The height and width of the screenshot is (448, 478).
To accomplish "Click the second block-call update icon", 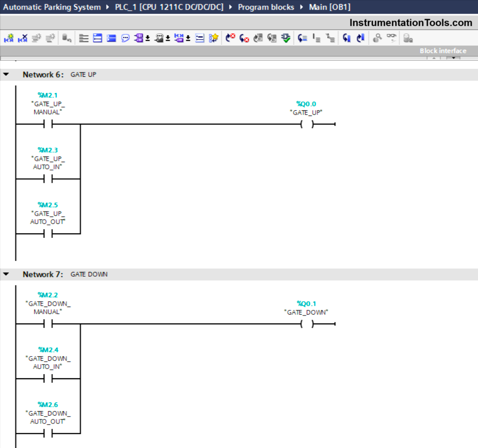I will click(x=272, y=38).
